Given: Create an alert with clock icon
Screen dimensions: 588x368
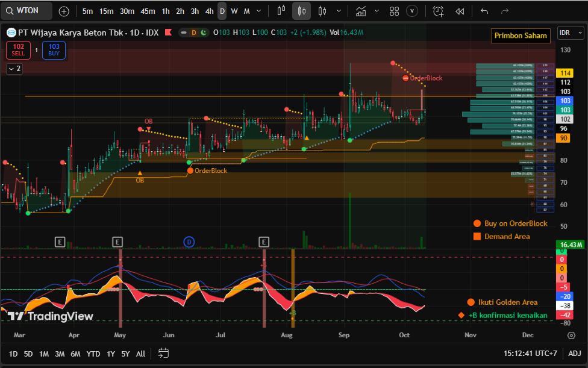Looking at the screenshot, I should tap(438, 11).
